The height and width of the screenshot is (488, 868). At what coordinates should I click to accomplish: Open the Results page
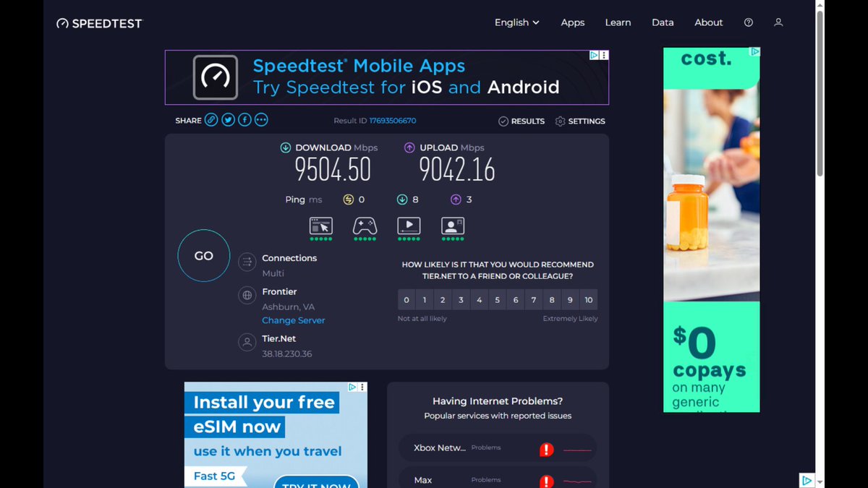(522, 121)
